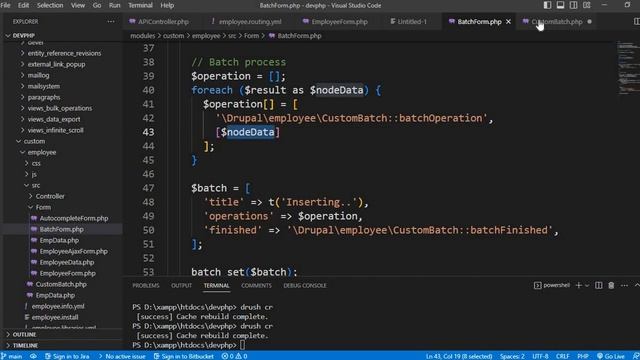Expand the paragraphs folder
The image size is (640, 360).
coord(44,97)
